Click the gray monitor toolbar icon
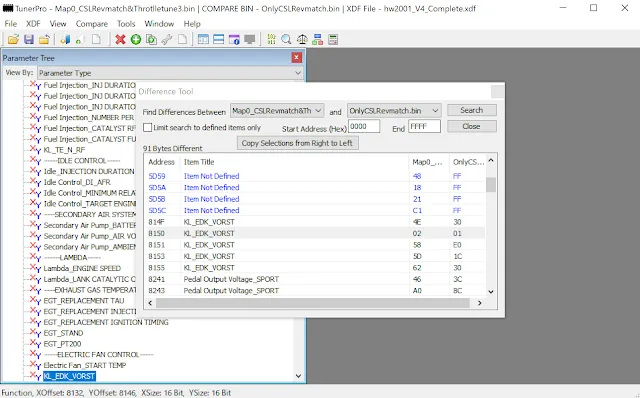The width and height of the screenshot is (640, 398). point(249,39)
